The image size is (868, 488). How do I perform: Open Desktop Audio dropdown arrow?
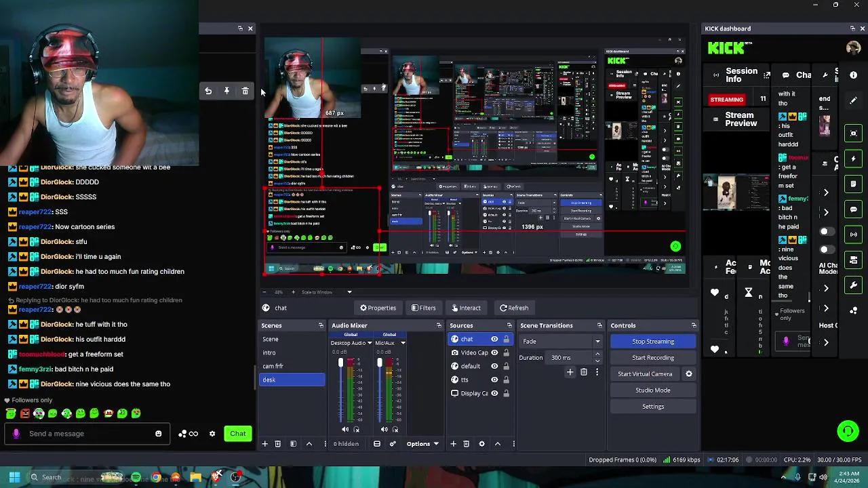point(368,343)
